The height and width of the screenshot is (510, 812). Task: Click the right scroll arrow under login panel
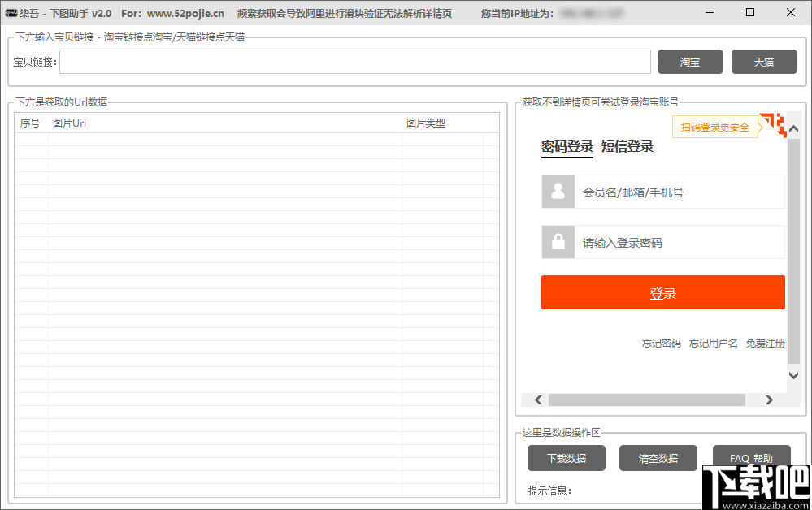(769, 400)
